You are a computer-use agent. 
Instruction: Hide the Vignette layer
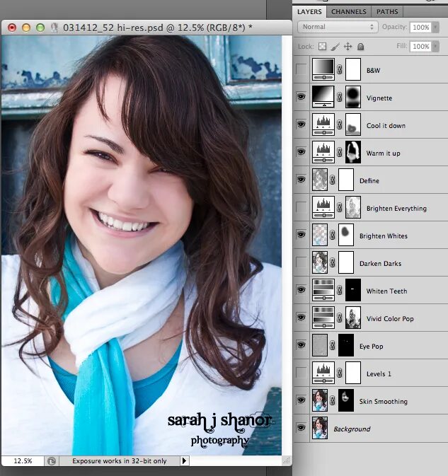click(301, 97)
